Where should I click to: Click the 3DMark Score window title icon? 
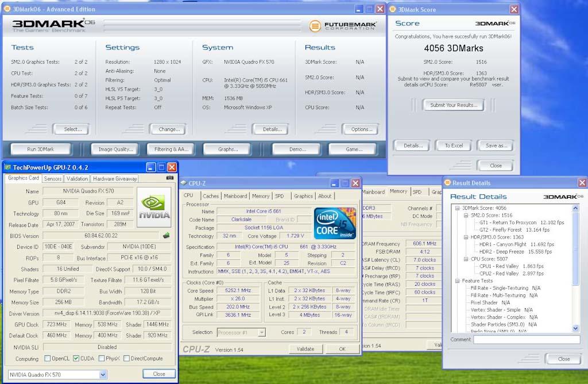[x=393, y=9]
